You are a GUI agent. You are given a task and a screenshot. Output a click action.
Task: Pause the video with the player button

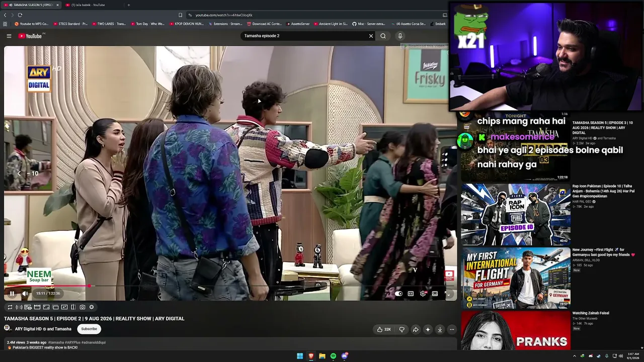12,294
